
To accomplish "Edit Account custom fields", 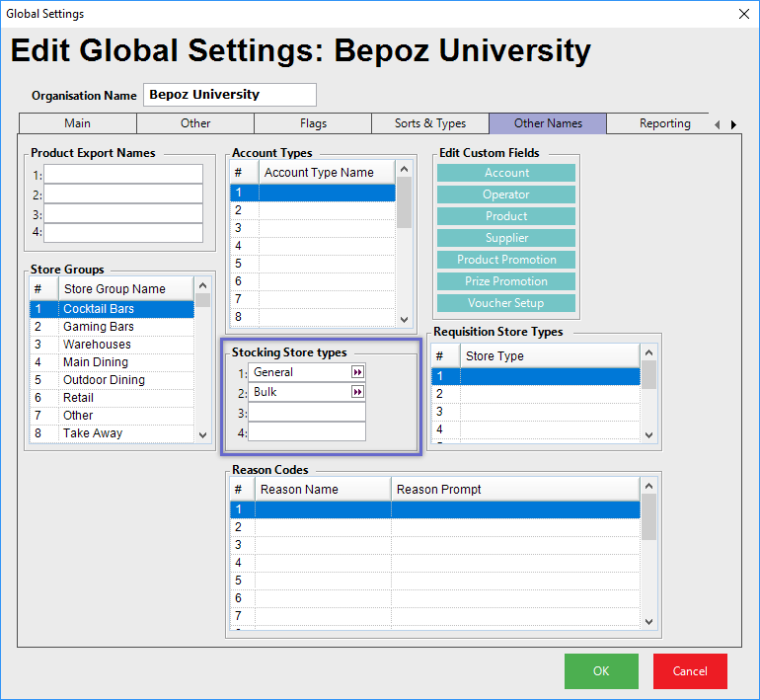I will pyautogui.click(x=506, y=173).
